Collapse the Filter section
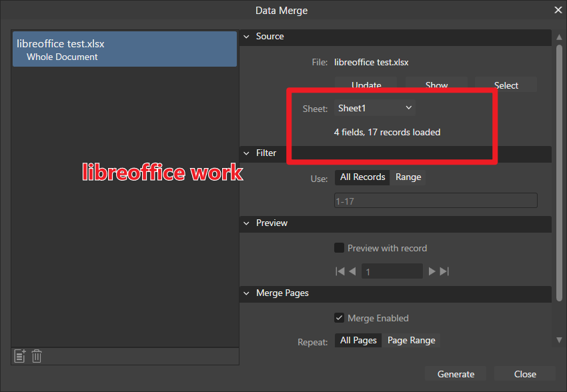This screenshot has height=392, width=567. 246,153
